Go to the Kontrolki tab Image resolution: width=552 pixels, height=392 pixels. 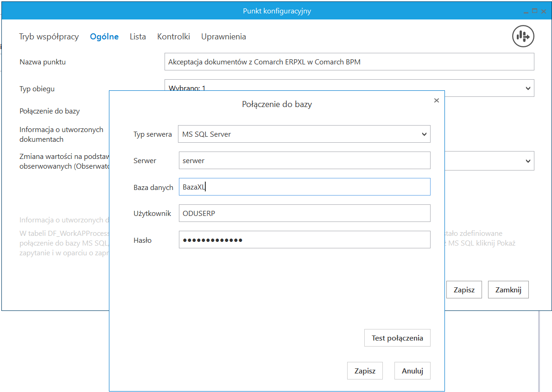click(173, 37)
